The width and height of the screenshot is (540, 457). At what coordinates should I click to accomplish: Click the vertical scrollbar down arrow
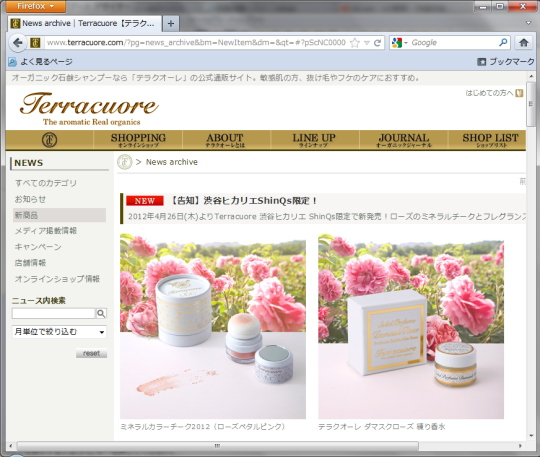(x=531, y=436)
